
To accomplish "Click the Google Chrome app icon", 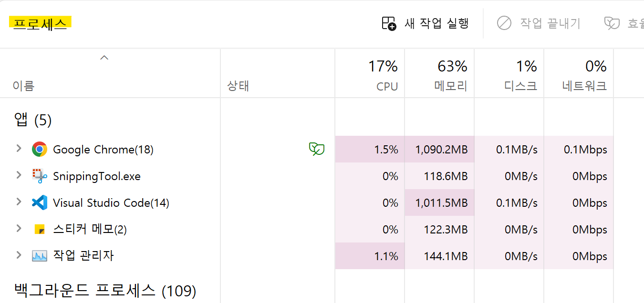I will pos(40,150).
